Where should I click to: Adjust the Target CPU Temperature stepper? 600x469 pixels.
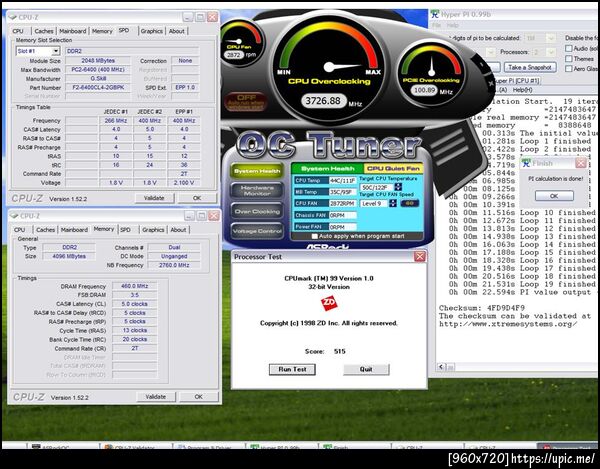pos(398,187)
